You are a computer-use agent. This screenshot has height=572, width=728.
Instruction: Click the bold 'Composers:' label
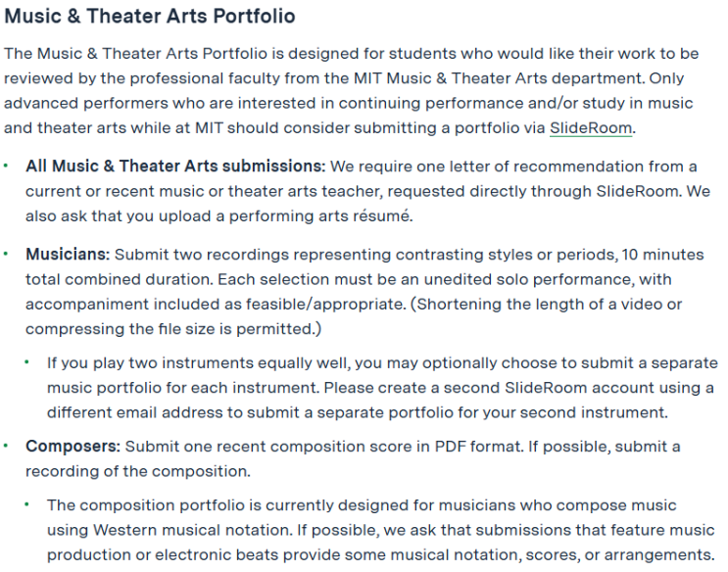point(73,447)
